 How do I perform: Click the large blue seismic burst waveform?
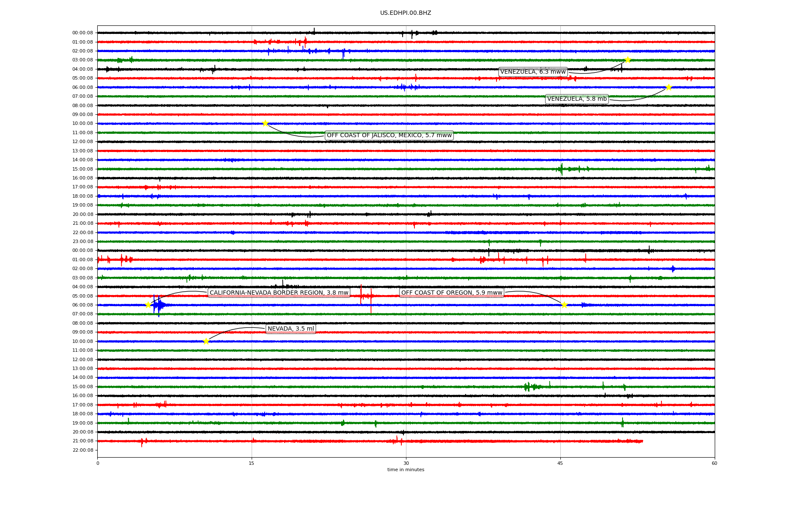(x=159, y=305)
